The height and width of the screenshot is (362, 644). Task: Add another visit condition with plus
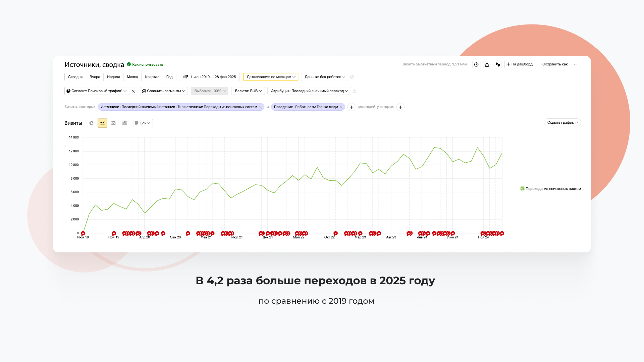351,107
